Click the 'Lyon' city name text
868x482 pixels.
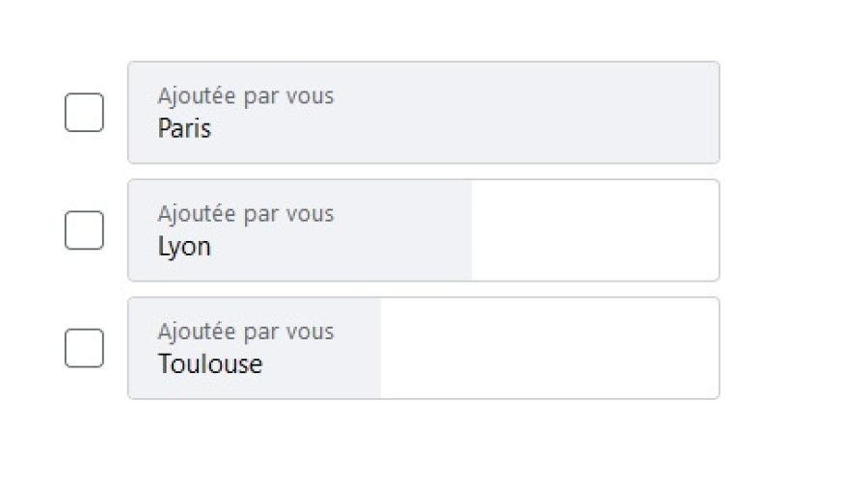coord(184,247)
